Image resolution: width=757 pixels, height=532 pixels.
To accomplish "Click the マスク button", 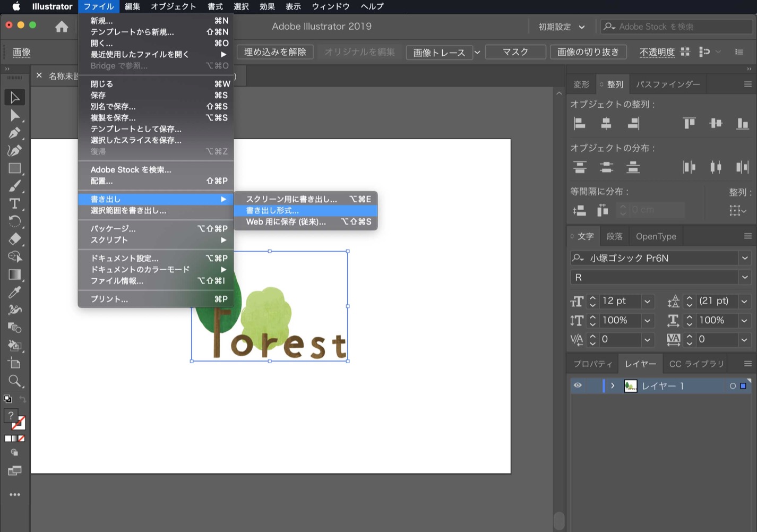I will 515,52.
